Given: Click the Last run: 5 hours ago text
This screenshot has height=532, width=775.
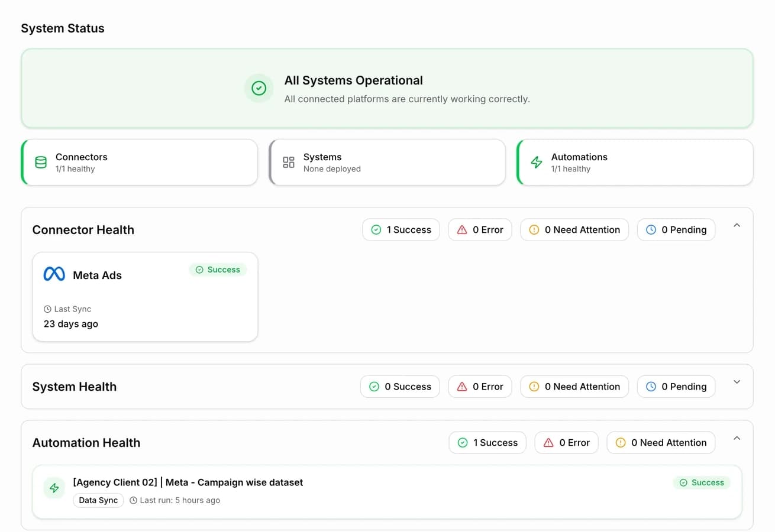Looking at the screenshot, I should [180, 500].
